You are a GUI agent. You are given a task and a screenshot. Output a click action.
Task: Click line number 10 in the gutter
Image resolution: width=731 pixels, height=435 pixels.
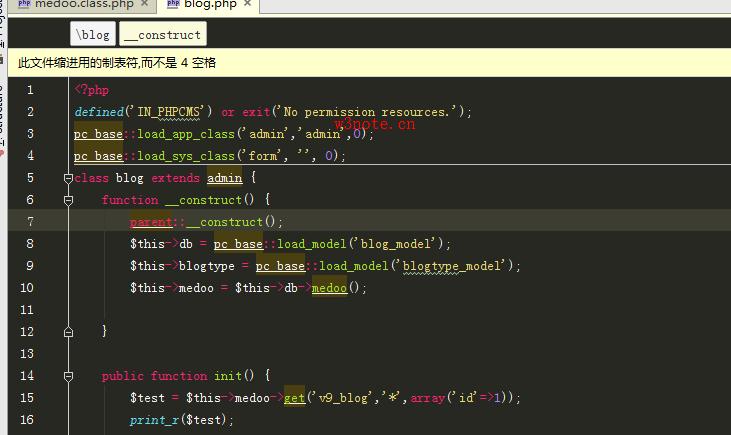(x=27, y=288)
